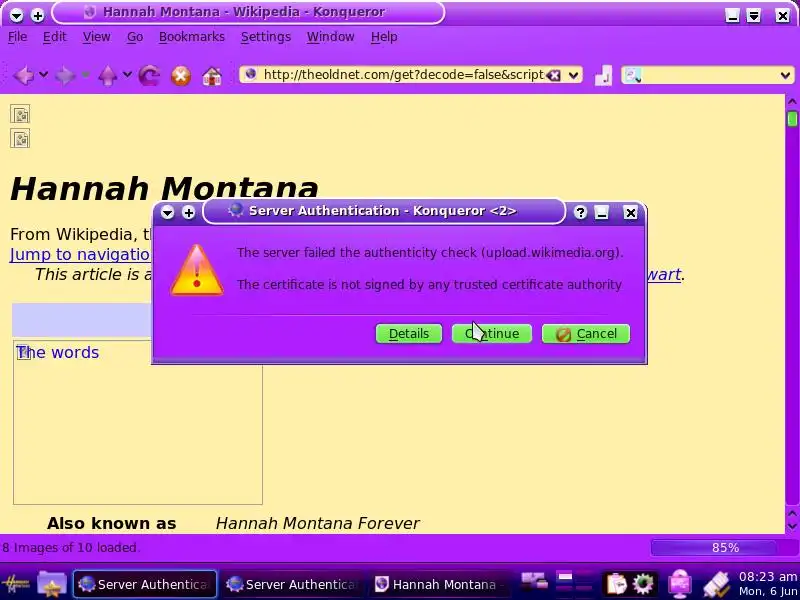Click the scrollbar up arrow at top
The height and width of the screenshot is (600, 800).
point(792,102)
